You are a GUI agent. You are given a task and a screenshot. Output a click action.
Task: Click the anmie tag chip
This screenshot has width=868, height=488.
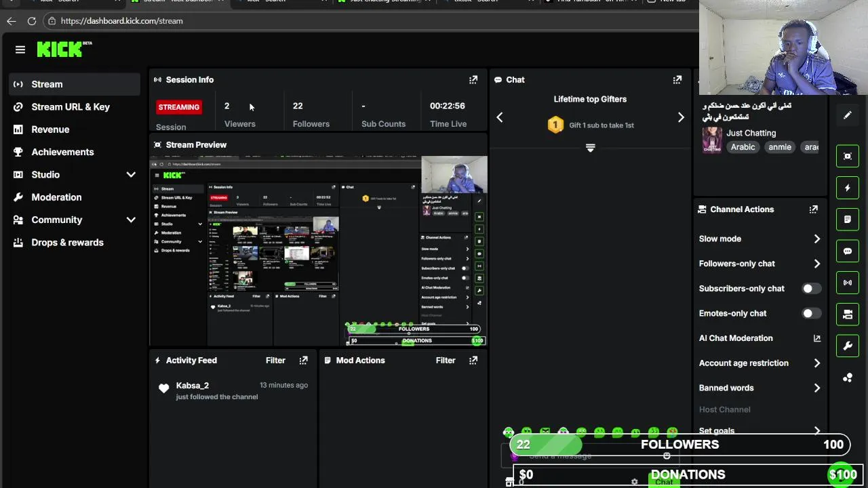tap(780, 147)
